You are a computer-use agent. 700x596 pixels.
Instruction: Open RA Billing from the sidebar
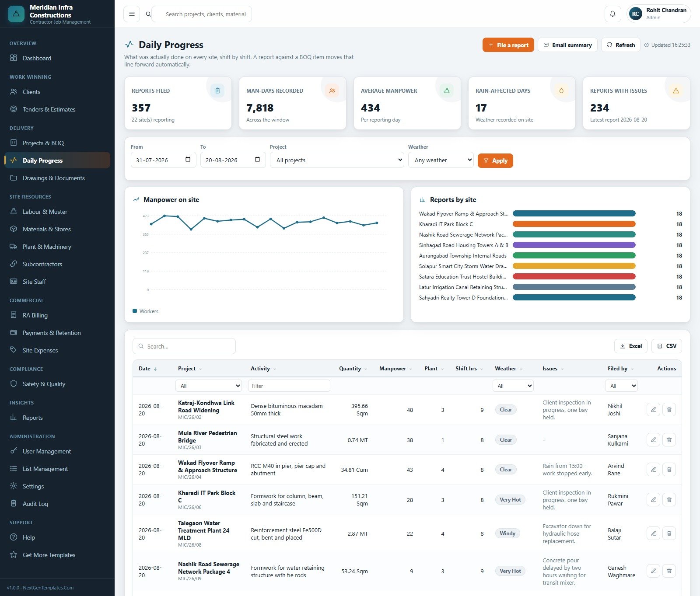(35, 315)
